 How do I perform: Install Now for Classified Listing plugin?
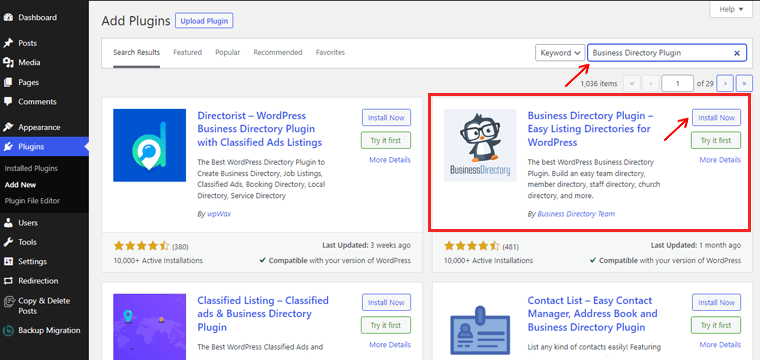point(386,302)
